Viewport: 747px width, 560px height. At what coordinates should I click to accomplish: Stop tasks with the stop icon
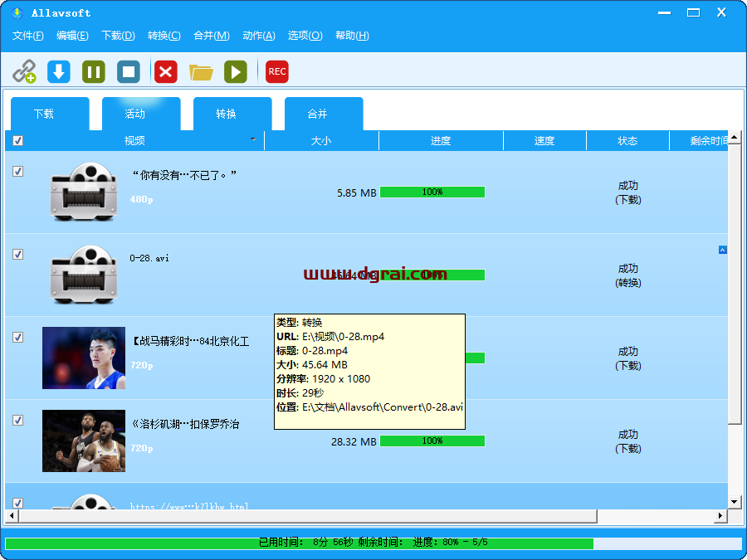coord(129,72)
